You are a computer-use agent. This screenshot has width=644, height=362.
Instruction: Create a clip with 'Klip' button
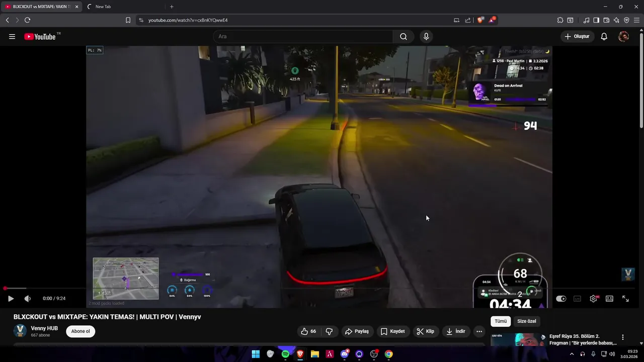[x=425, y=331]
